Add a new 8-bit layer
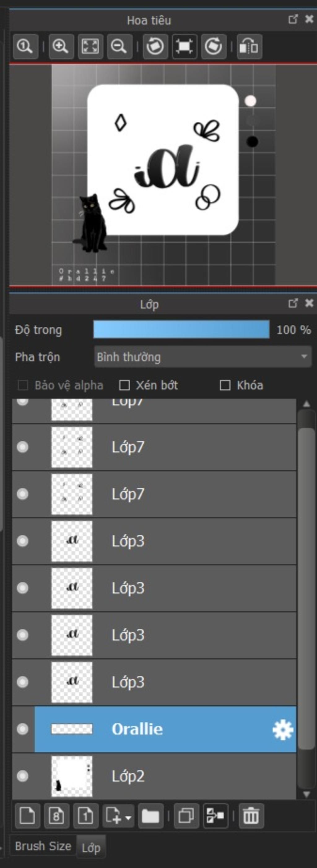This screenshot has width=317, height=868. tap(57, 816)
